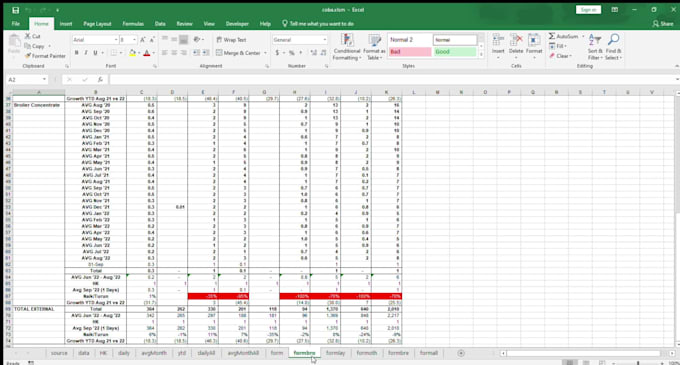
Task: Decrease the font size
Action: [152, 40]
